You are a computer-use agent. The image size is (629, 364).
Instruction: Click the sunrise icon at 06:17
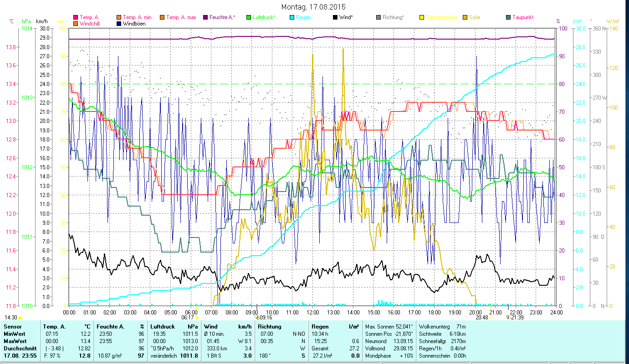(x=197, y=318)
